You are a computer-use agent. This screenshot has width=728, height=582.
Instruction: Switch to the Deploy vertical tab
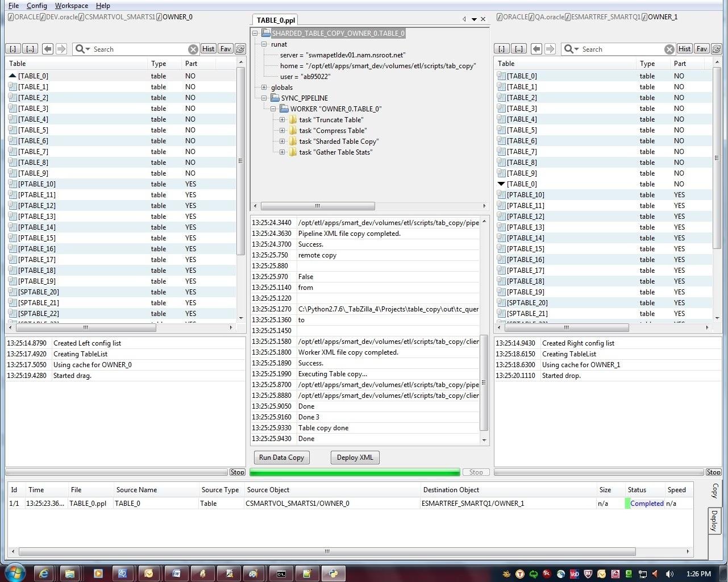pos(715,521)
